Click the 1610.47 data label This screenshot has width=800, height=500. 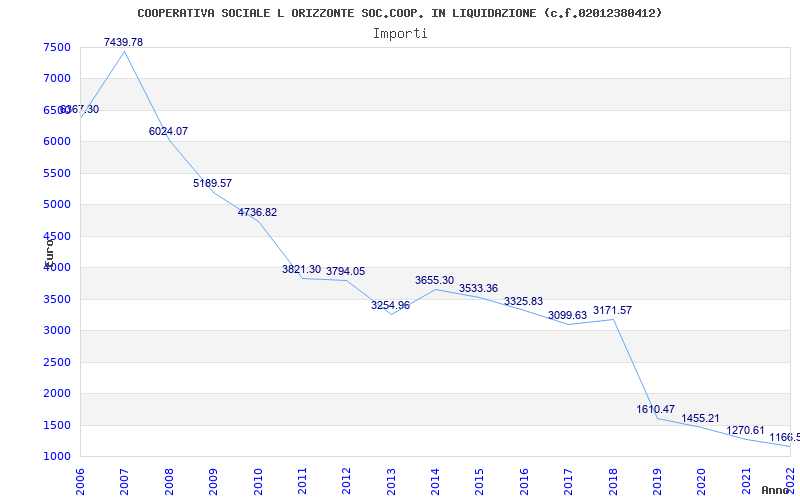656,409
